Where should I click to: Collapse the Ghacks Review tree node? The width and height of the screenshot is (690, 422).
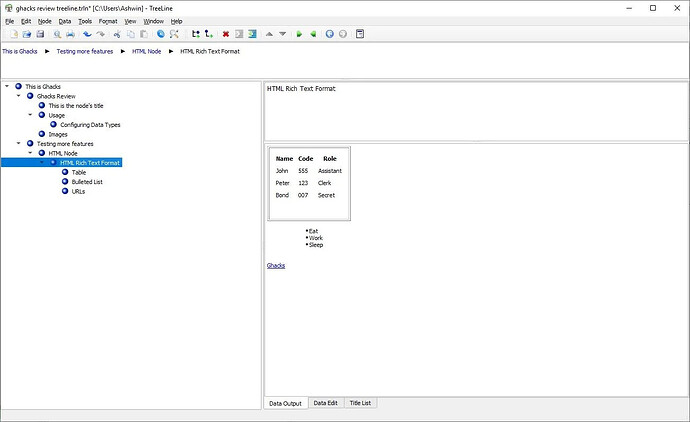[18, 96]
